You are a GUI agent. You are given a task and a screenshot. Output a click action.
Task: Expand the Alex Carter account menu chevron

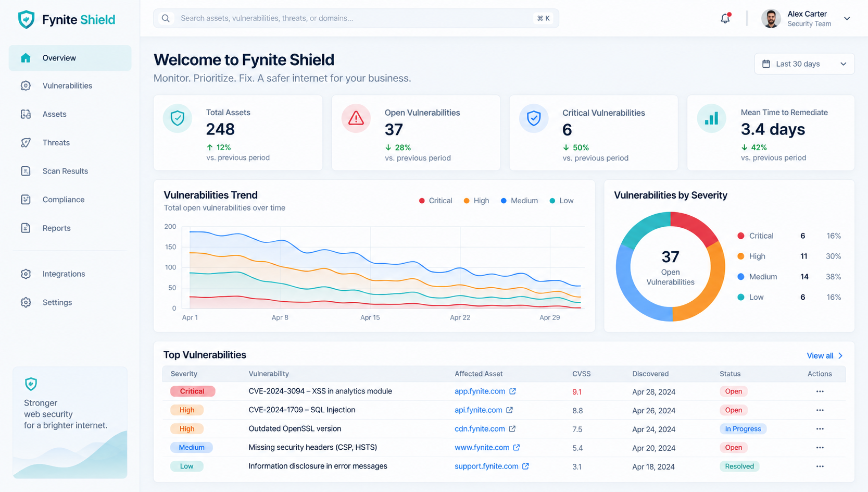(847, 18)
